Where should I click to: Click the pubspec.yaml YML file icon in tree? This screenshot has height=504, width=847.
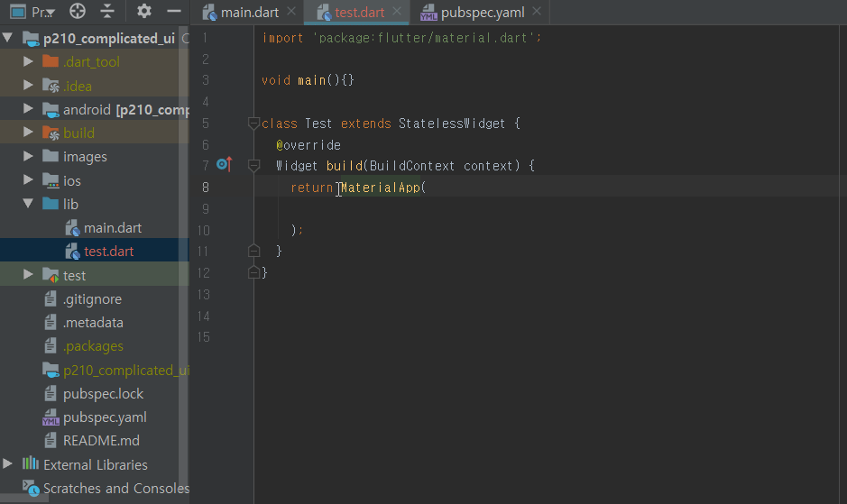(51, 417)
